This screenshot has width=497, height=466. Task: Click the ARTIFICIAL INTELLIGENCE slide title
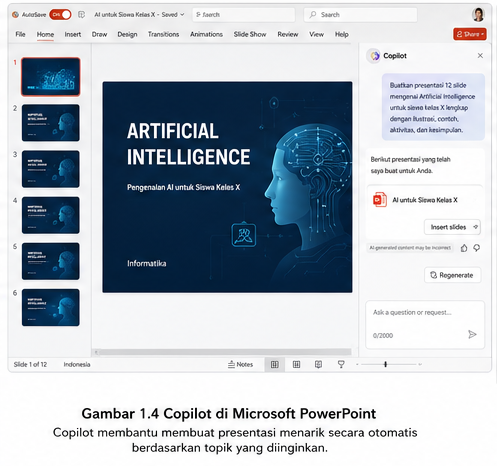(189, 144)
